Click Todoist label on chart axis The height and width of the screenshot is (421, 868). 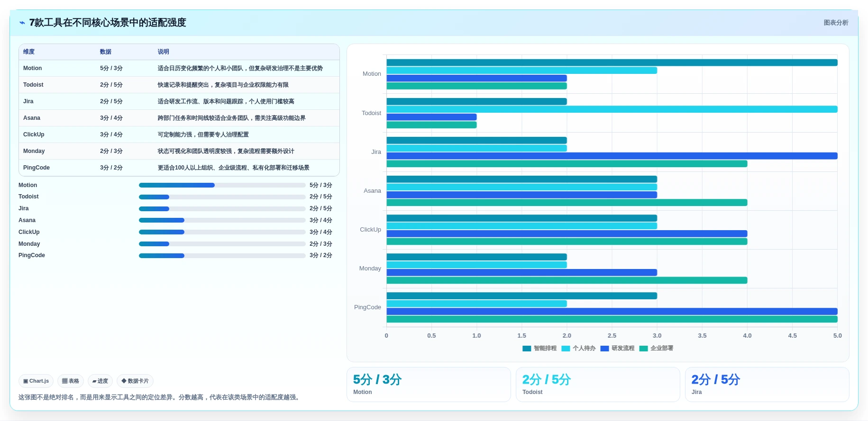(371, 113)
